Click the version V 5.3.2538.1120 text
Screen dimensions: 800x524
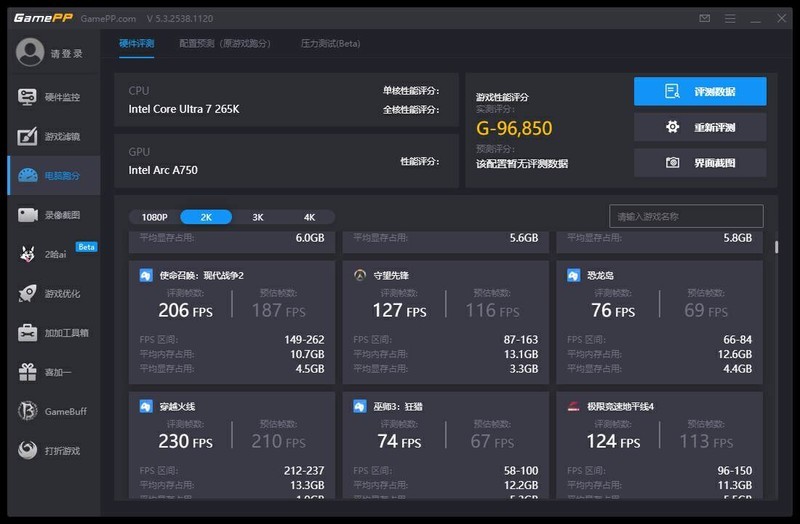pos(180,19)
